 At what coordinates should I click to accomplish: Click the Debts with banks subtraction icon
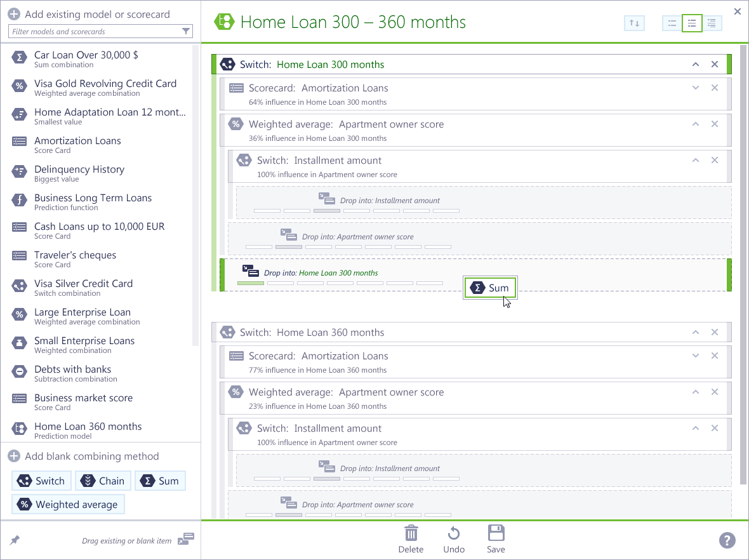pos(19,371)
